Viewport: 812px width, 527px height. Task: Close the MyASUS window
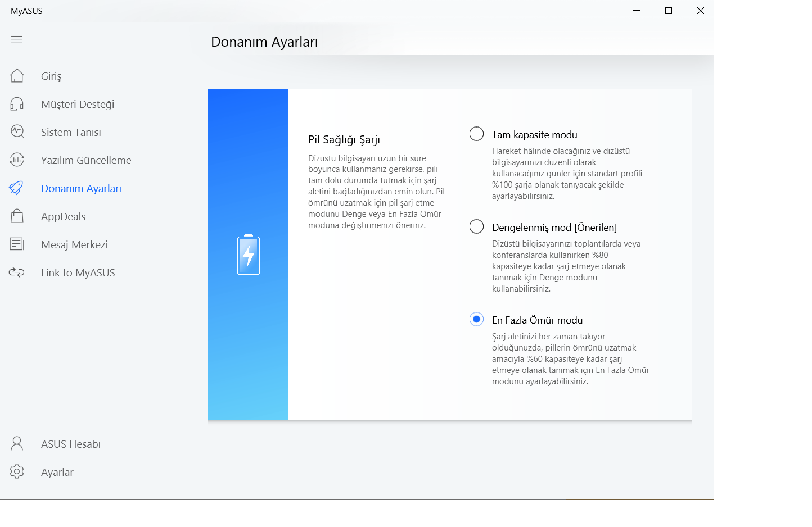(701, 11)
